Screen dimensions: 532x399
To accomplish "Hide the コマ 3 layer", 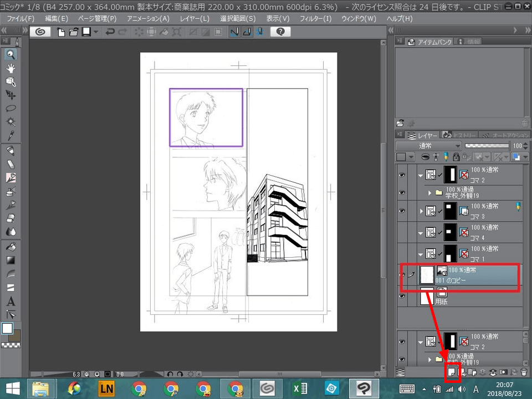I will [402, 211].
